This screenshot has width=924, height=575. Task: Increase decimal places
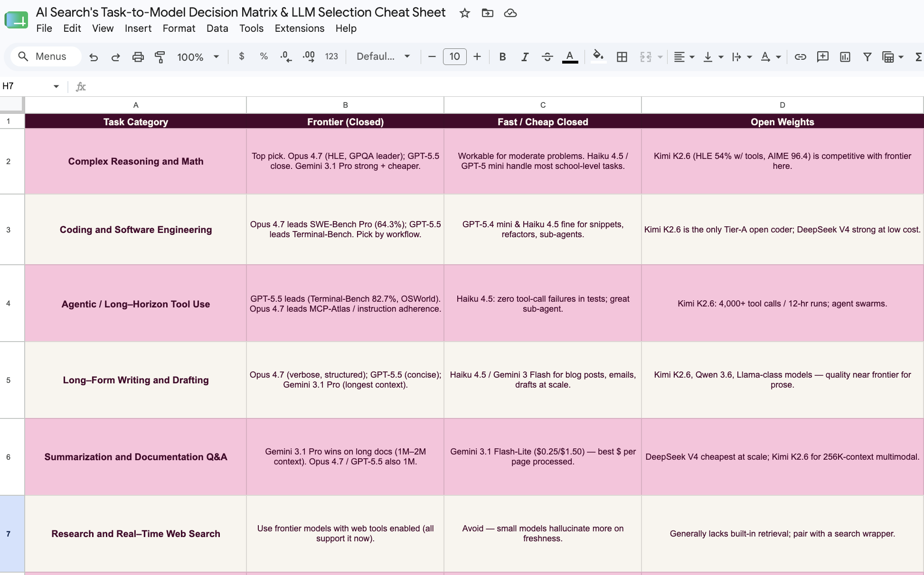pos(309,56)
